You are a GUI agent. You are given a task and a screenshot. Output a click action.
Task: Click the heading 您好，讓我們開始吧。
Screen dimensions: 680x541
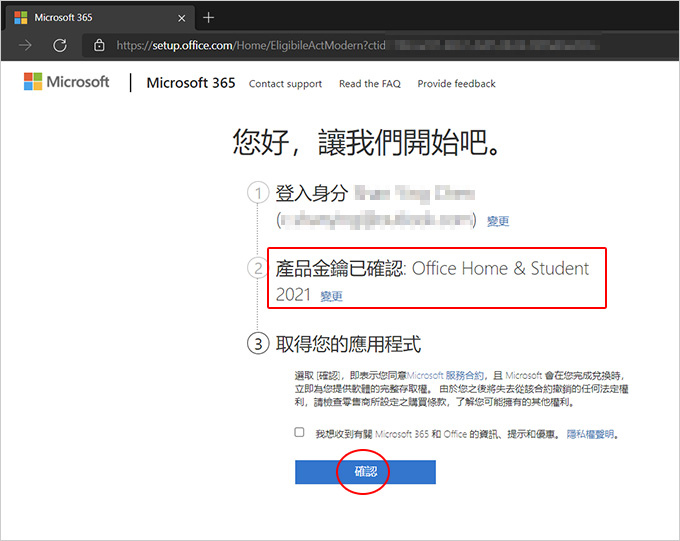(367, 142)
